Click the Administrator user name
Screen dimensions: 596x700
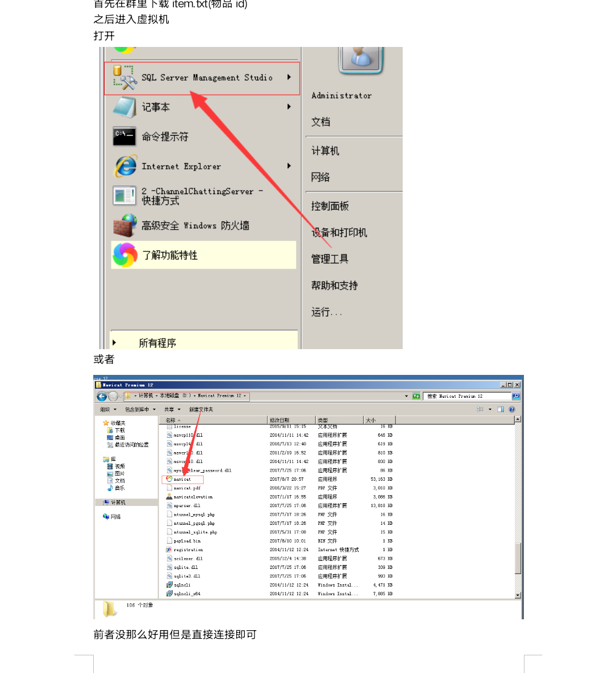point(341,96)
